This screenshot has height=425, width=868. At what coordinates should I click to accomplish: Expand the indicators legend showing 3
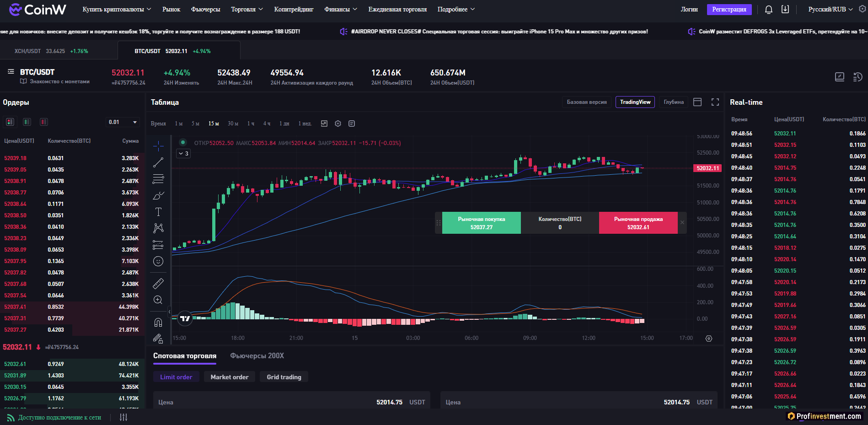(183, 154)
